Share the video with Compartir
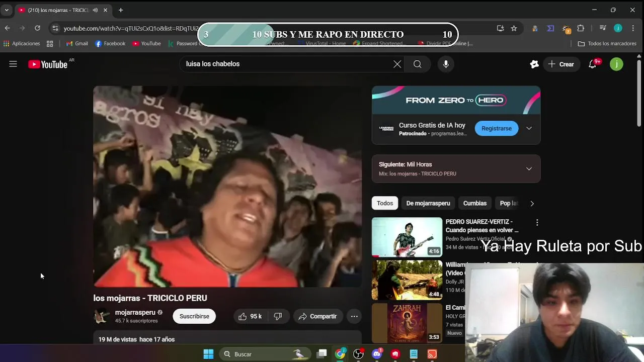The image size is (644, 362). 317,316
